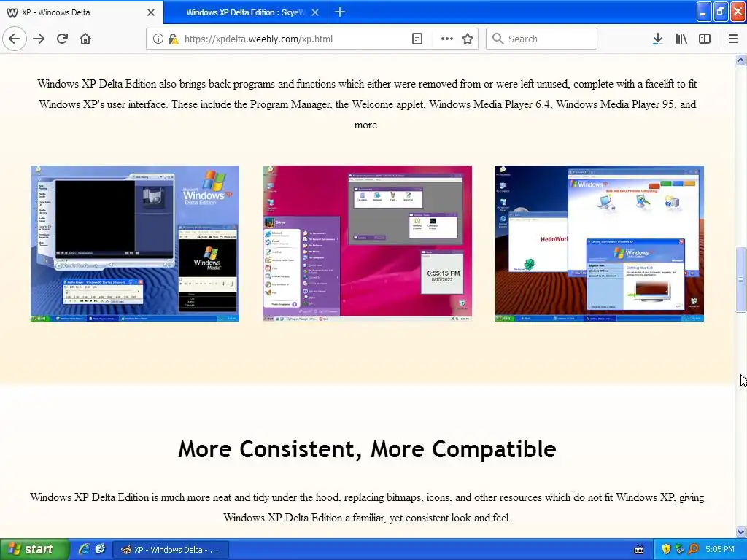Close the XP - Windows Delta tab
Viewport: 747px width, 560px height.
point(151,12)
